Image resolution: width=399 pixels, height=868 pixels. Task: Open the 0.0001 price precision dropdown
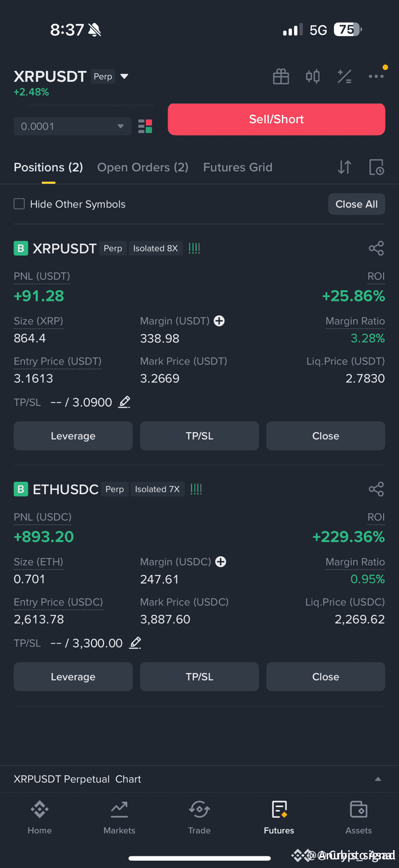pos(72,126)
